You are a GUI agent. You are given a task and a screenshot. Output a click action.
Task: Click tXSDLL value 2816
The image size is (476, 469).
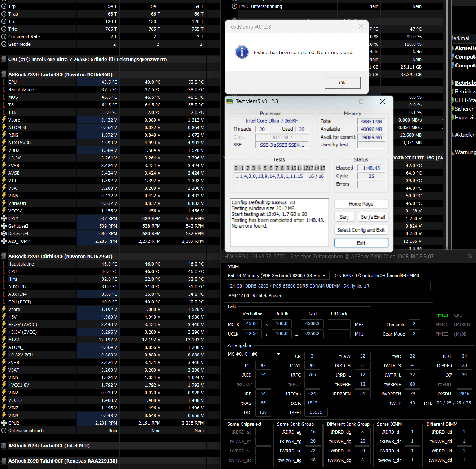(x=464, y=393)
